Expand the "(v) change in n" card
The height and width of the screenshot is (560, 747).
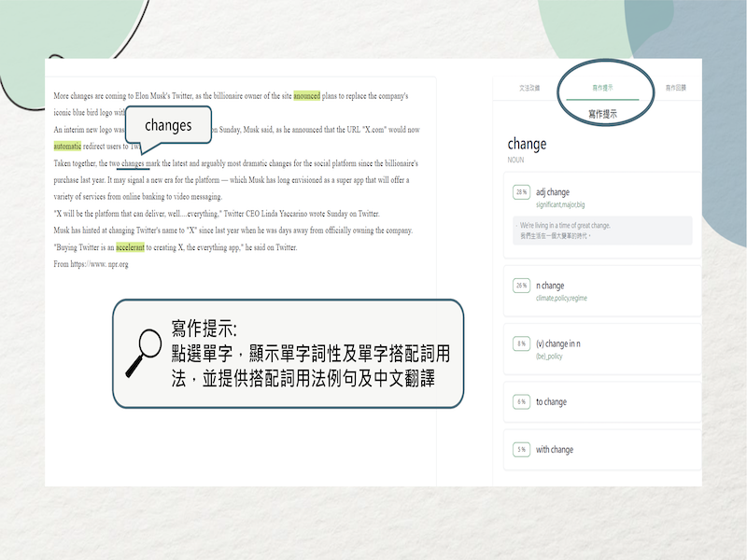coord(601,349)
